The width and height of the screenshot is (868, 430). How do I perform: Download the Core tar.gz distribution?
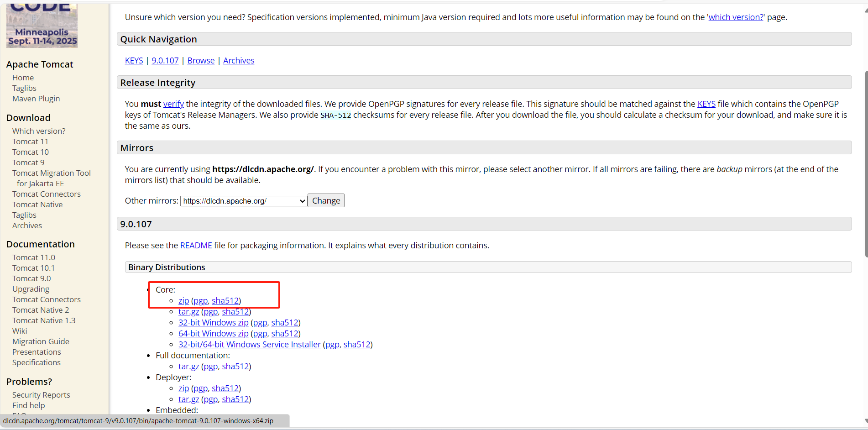(189, 311)
